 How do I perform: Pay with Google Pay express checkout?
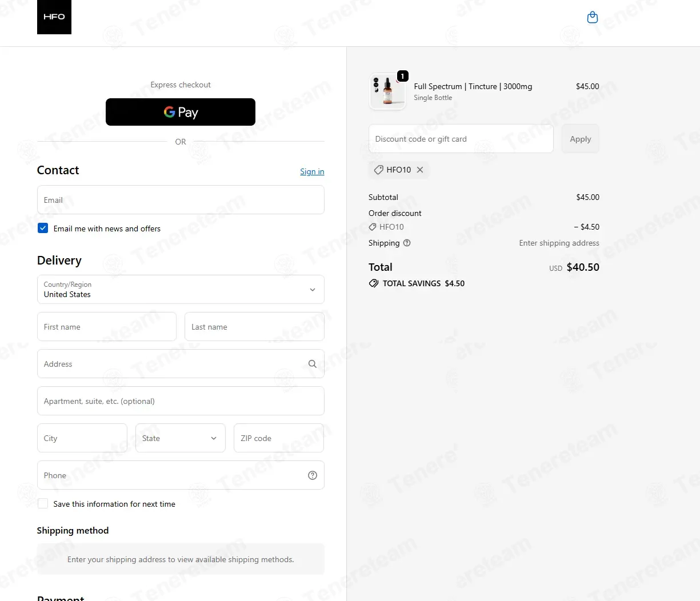[181, 112]
